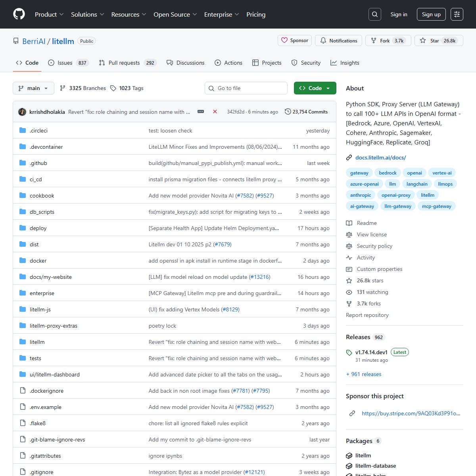
Task: Switch to the Discussions tab
Action: point(186,63)
